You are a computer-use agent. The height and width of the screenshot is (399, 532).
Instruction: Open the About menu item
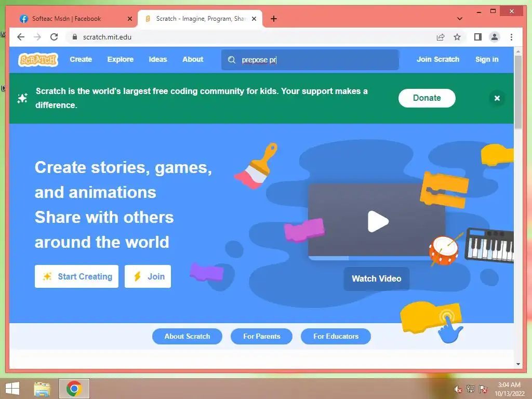193,59
